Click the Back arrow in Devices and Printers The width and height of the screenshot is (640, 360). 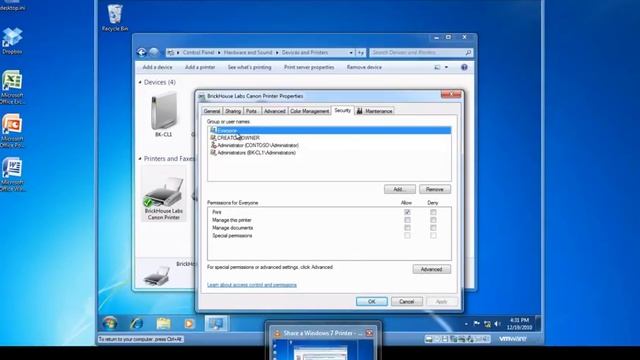(142, 52)
